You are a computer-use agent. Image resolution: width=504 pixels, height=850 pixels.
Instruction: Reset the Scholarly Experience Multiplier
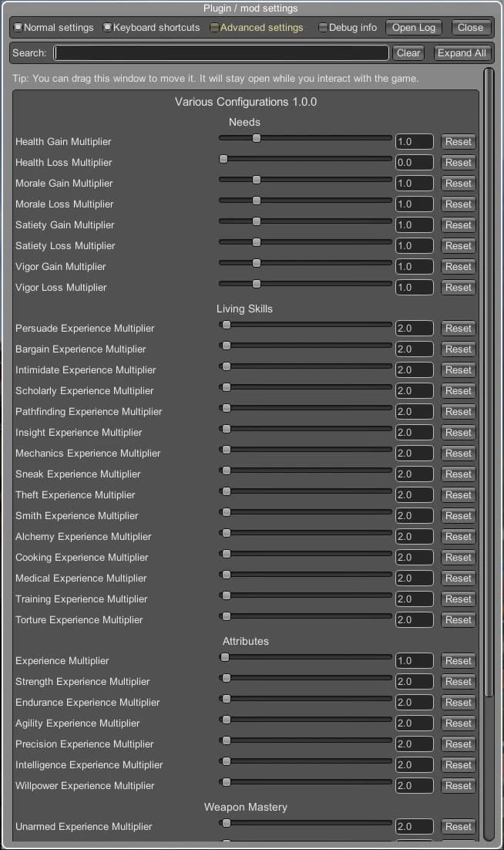458,391
